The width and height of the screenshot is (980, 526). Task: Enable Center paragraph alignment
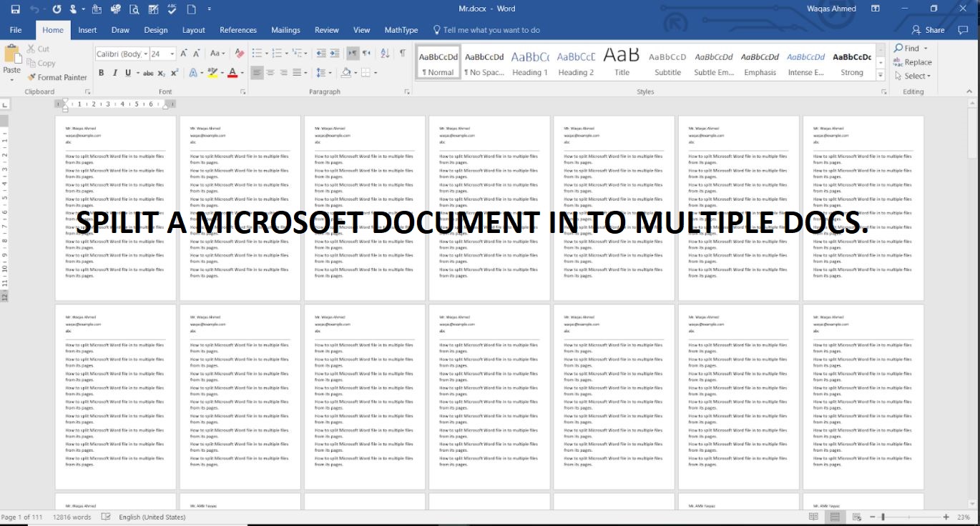click(270, 72)
